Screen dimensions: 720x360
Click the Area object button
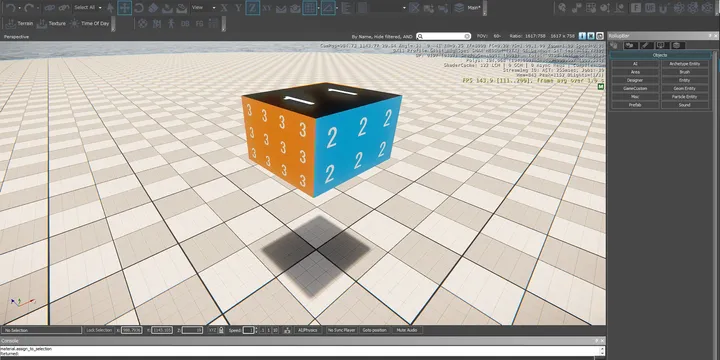635,72
